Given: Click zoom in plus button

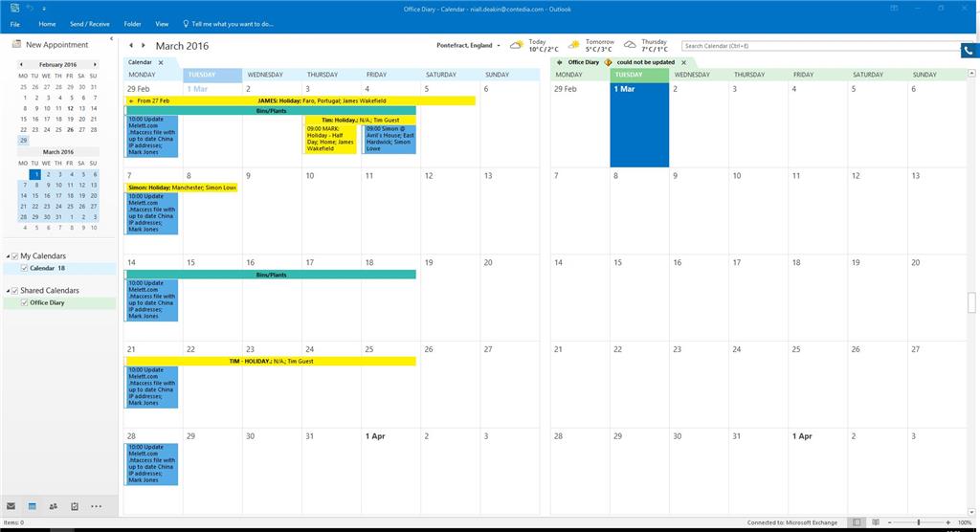Looking at the screenshot, I should point(948,522).
